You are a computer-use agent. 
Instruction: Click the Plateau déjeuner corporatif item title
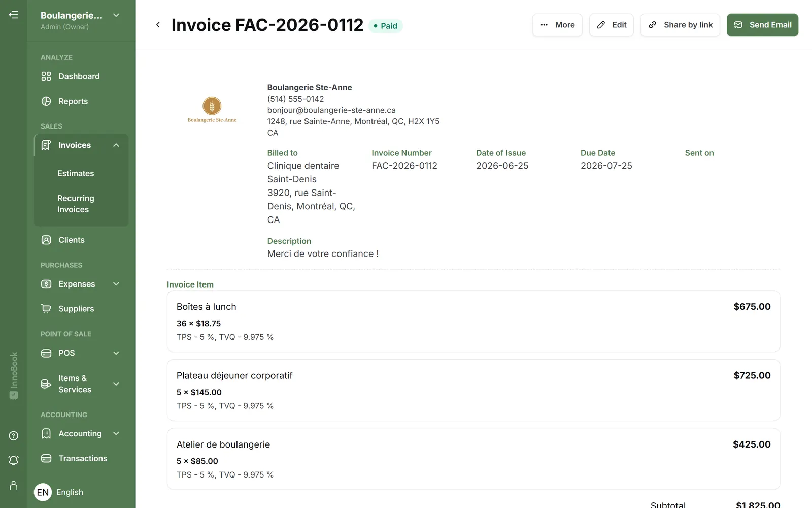pos(234,375)
